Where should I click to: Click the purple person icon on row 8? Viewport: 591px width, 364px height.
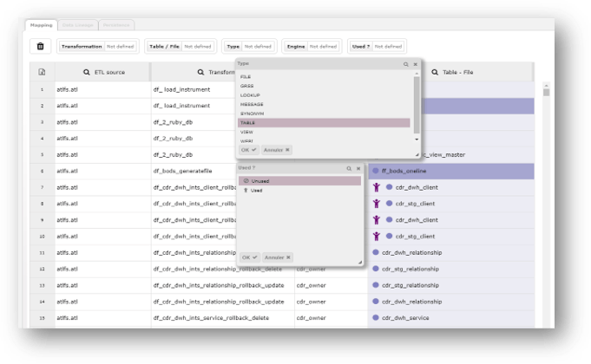[x=376, y=204]
